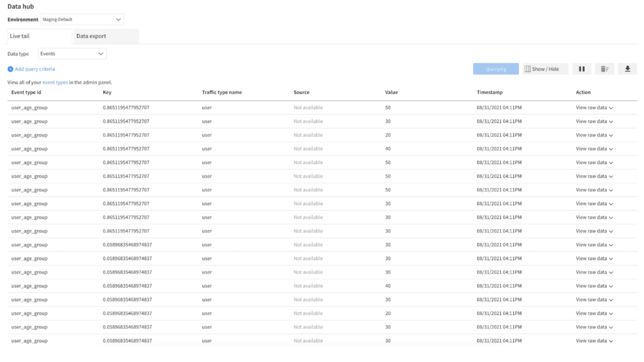Viewport: 644px width, 362px height.
Task: Pause the live tail stream
Action: [582, 69]
